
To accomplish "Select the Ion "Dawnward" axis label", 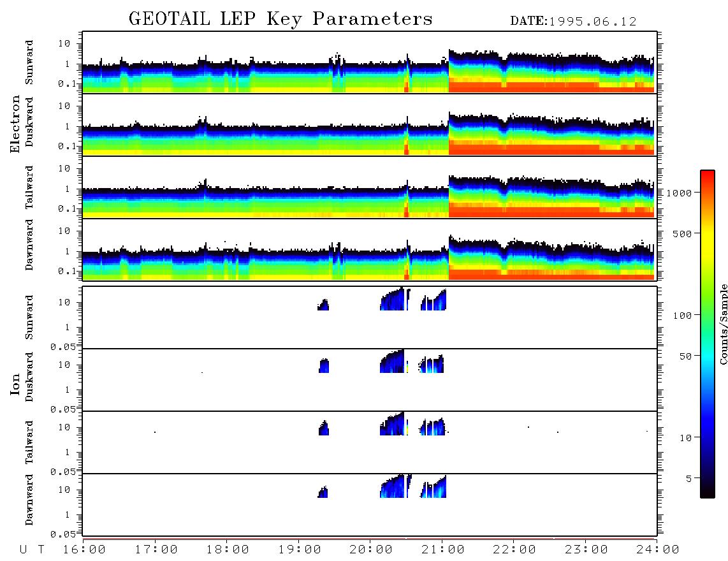I will coord(29,500).
